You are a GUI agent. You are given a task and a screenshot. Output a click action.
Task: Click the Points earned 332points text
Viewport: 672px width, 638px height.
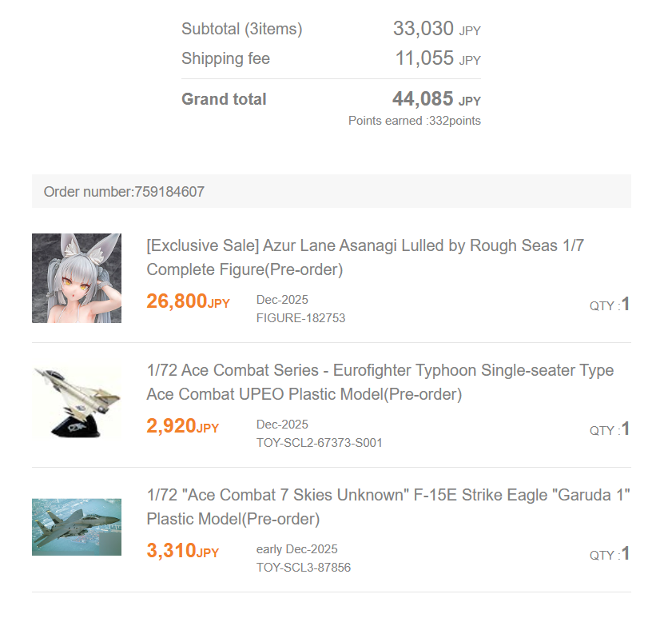(414, 121)
